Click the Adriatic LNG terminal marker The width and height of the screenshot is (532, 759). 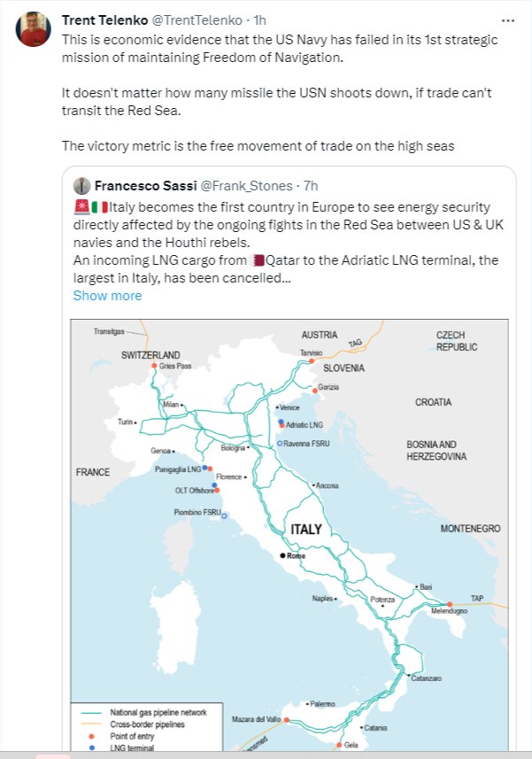pyautogui.click(x=281, y=423)
